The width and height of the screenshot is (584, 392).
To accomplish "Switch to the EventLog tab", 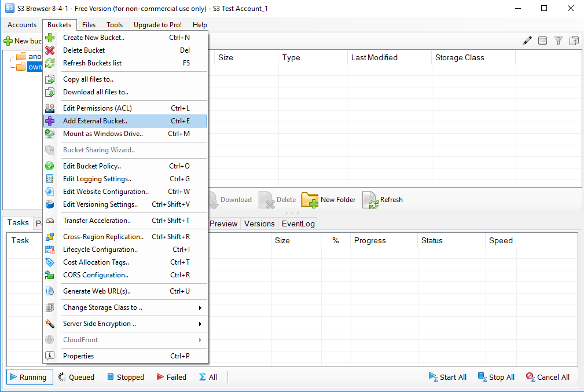I will tap(297, 224).
